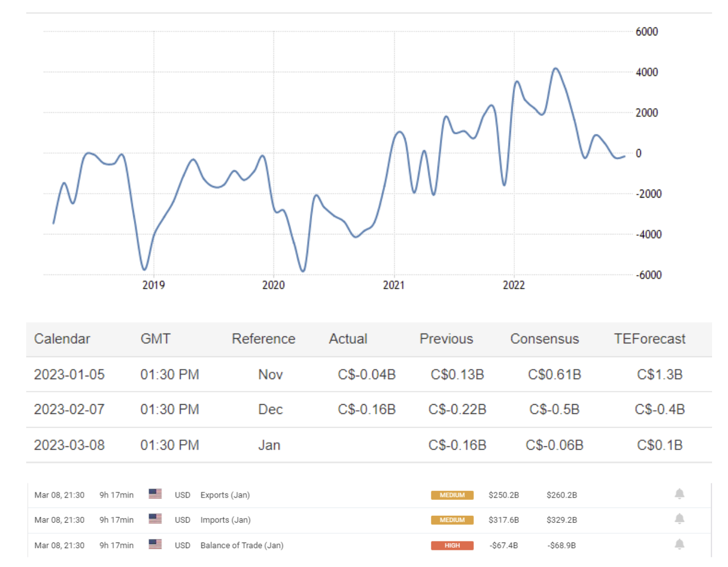Select the 2023-02-07 calendar entry
728x567 pixels.
[x=69, y=410]
